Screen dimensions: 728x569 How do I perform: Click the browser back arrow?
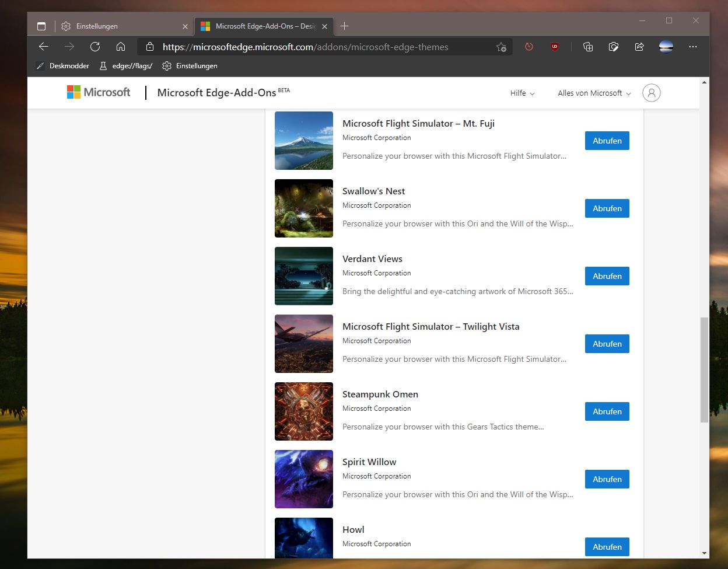point(44,47)
